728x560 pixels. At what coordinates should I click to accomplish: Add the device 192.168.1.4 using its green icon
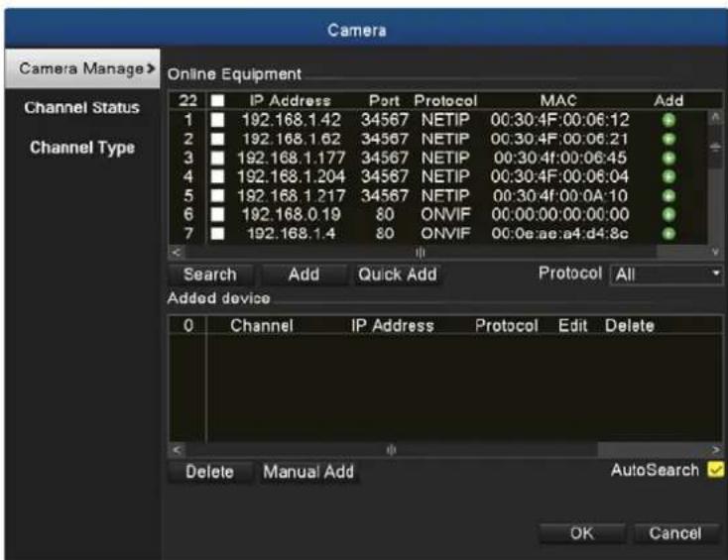(x=668, y=233)
